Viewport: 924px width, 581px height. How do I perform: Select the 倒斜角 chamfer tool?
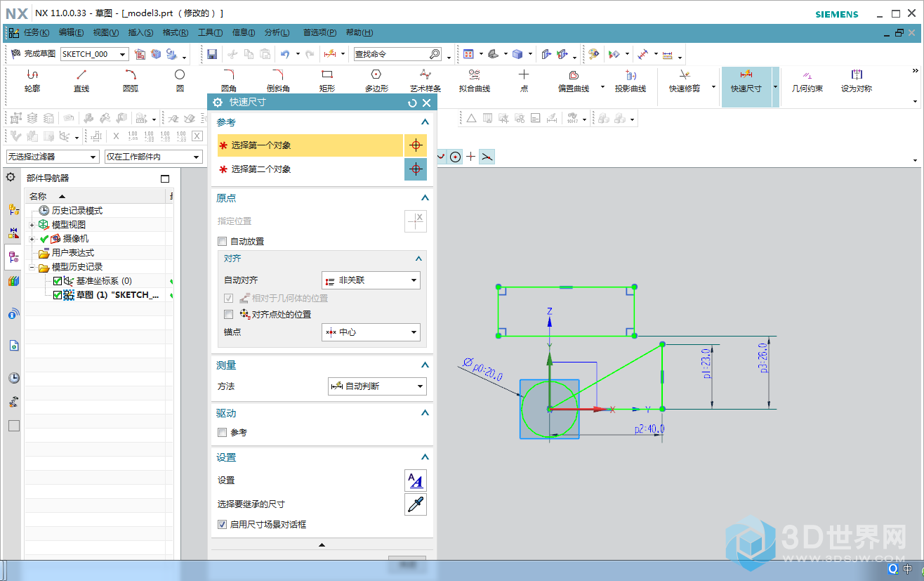pos(278,81)
